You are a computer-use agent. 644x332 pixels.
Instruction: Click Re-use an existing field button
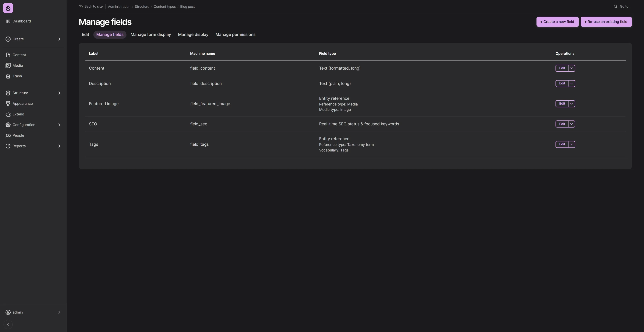[606, 22]
